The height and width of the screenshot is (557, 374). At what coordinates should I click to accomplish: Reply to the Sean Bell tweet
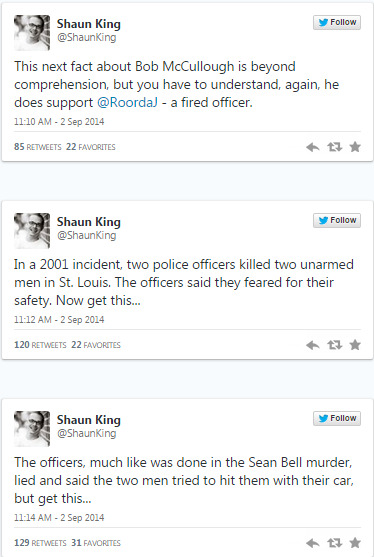coord(313,543)
